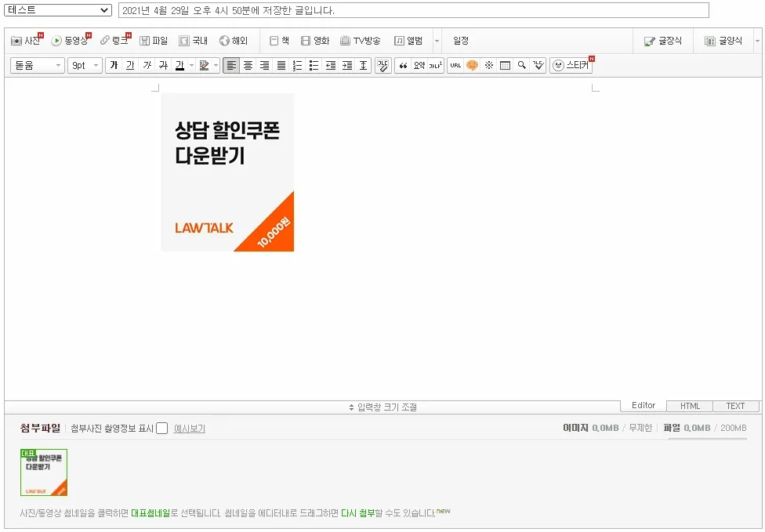The image size is (765, 532).
Task: Click the 링크 link insert button
Action: 116,41
